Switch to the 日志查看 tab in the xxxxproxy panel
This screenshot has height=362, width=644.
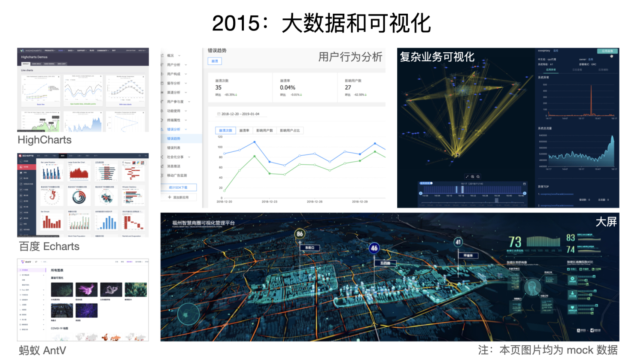pos(577,69)
